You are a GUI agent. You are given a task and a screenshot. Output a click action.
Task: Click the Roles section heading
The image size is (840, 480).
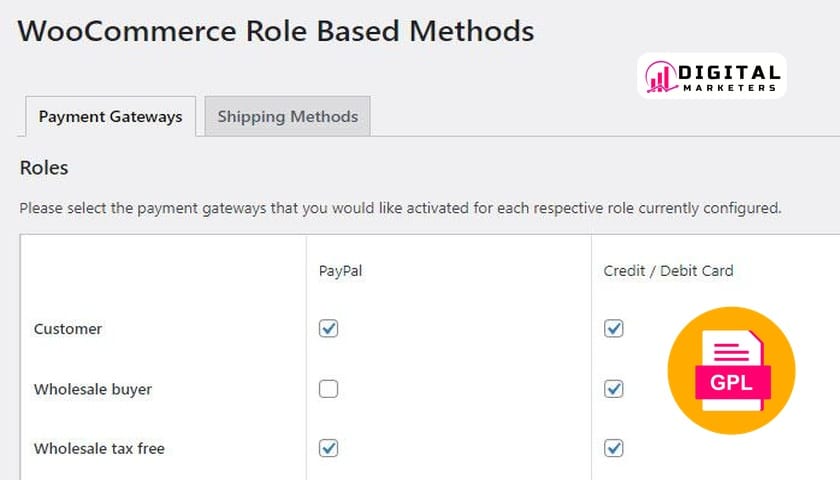point(44,167)
